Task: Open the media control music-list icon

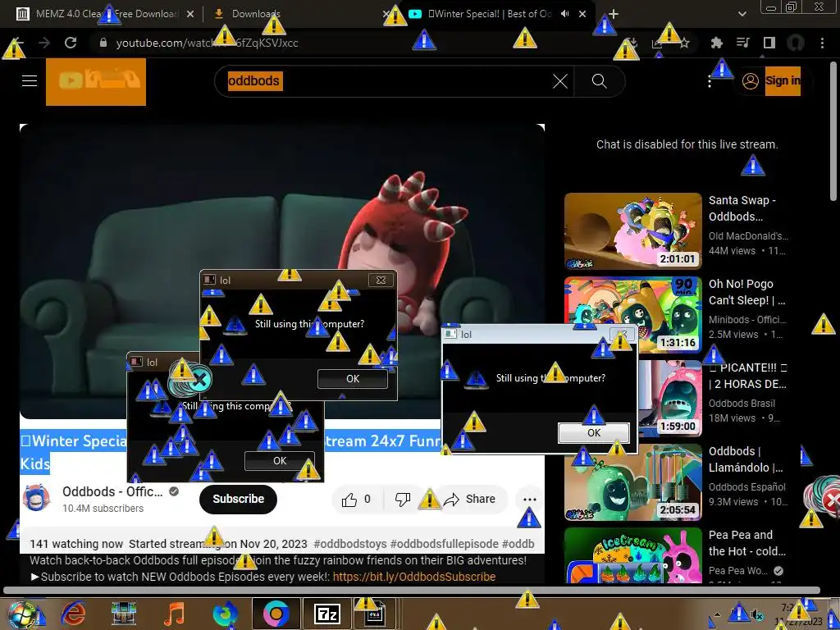Action: pos(743,43)
